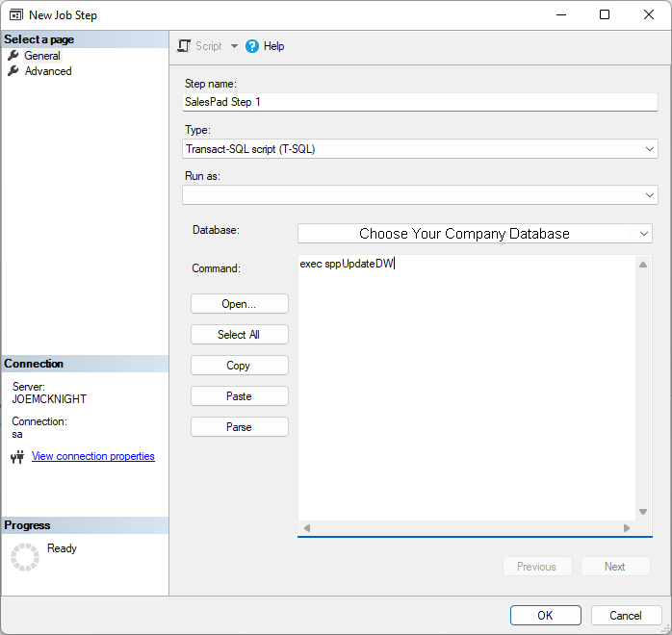Open Help via the question mark icon
The width and height of the screenshot is (672, 635).
click(x=252, y=46)
